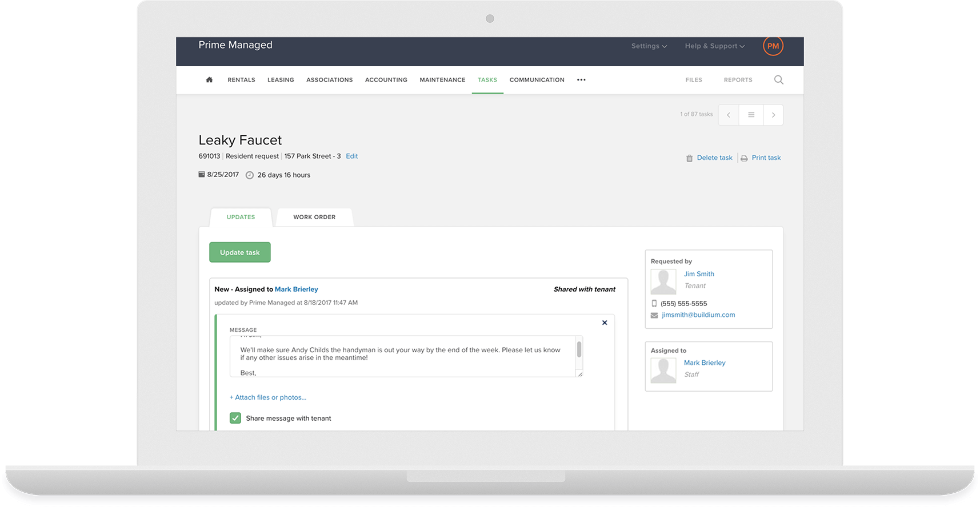
Task: Click the printer icon beside Print task
Action: click(x=744, y=158)
